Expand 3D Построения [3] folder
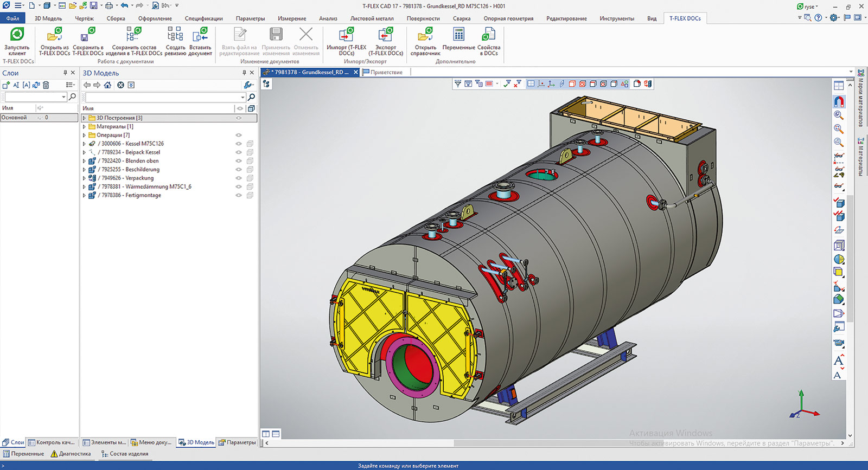The image size is (868, 470). coord(84,118)
